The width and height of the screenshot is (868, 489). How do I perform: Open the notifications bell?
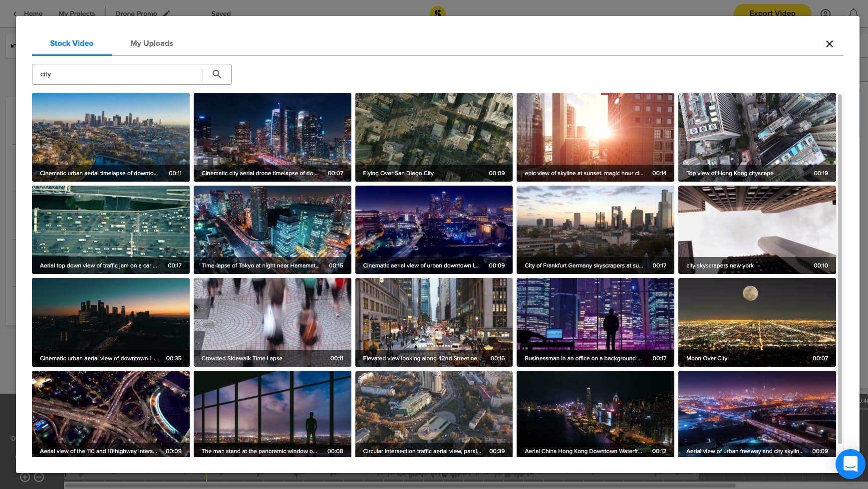(x=854, y=13)
